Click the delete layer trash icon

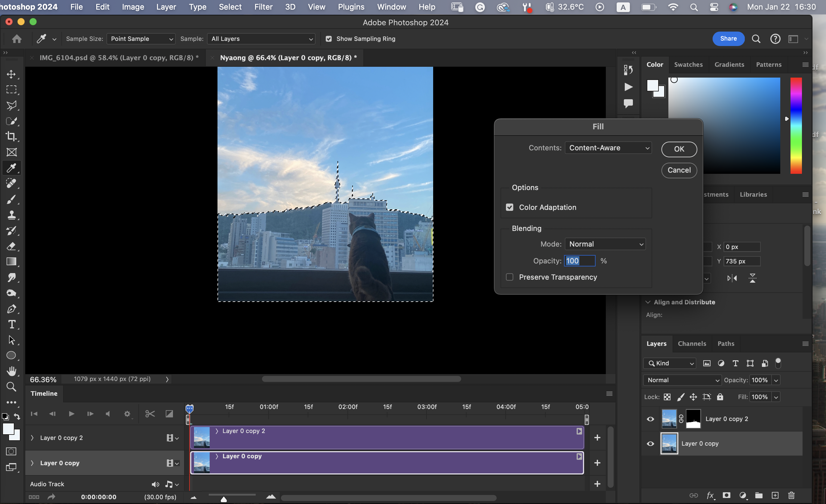point(791,495)
